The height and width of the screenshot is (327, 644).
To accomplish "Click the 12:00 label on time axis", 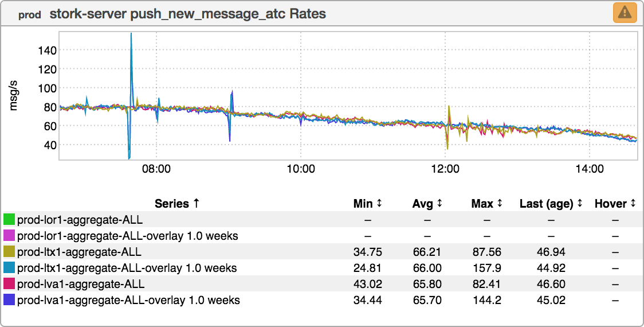I will [445, 169].
